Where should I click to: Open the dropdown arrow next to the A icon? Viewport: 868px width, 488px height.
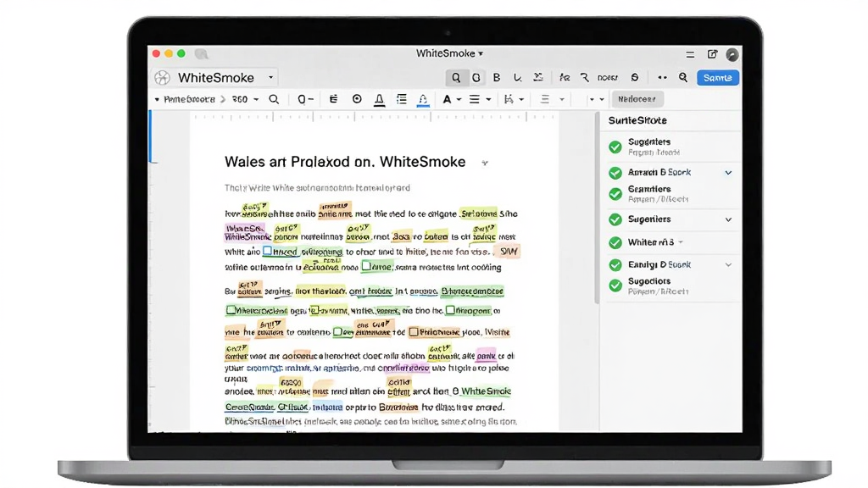tap(459, 100)
